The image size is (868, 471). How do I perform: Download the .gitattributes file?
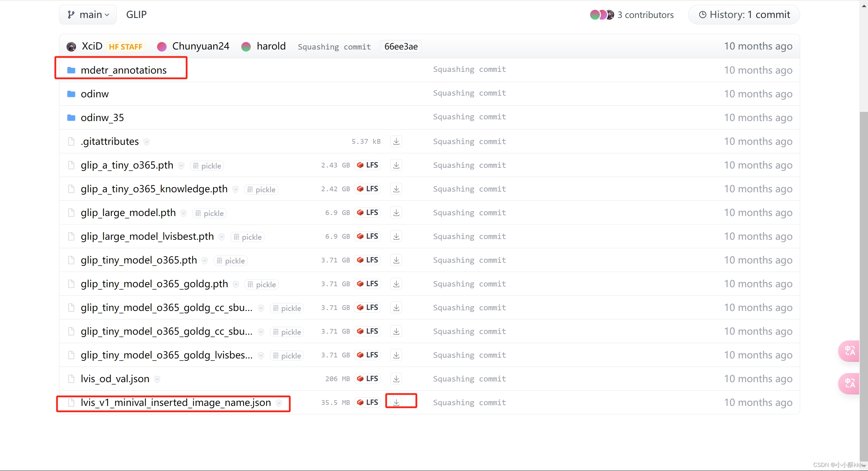(396, 141)
